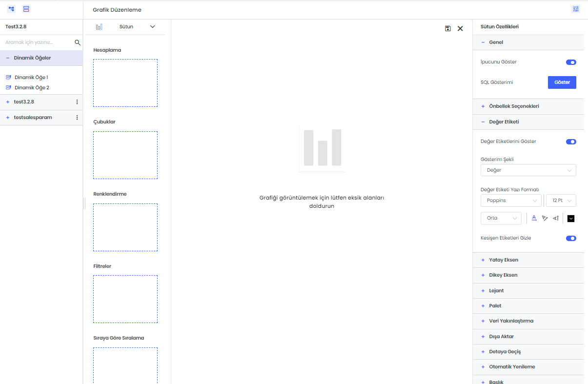Image resolution: width=588 pixels, height=384 pixels.
Task: Save the chart with the disk icon
Action: tap(448, 29)
